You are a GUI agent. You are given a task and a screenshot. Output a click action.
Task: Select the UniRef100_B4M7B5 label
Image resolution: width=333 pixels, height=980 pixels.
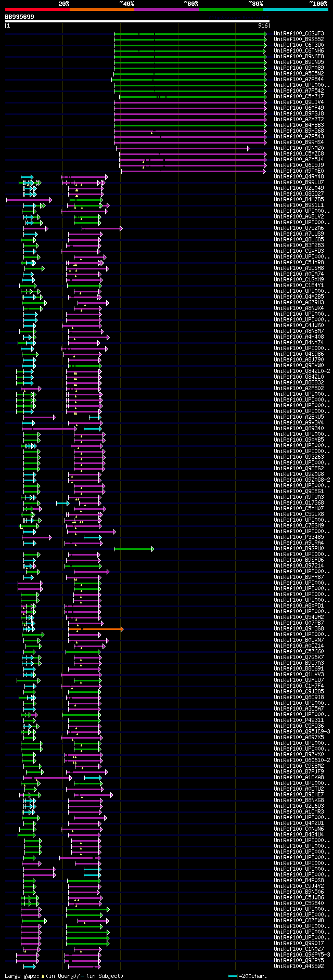(299, 199)
